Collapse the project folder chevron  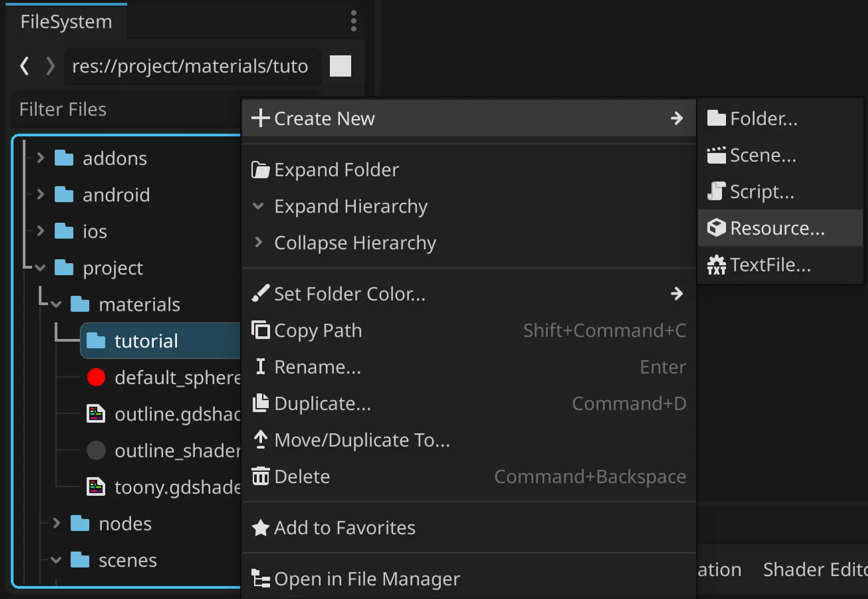(41, 268)
